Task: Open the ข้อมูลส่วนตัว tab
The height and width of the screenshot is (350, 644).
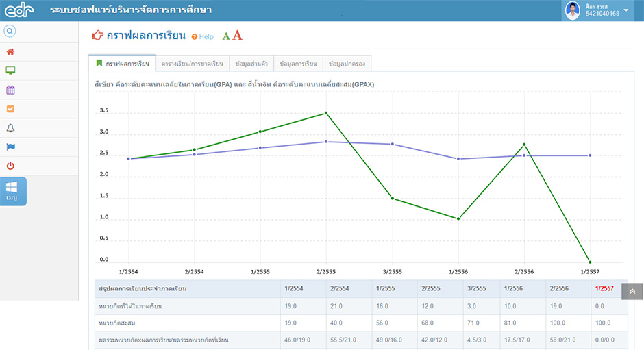Action: coord(251,64)
